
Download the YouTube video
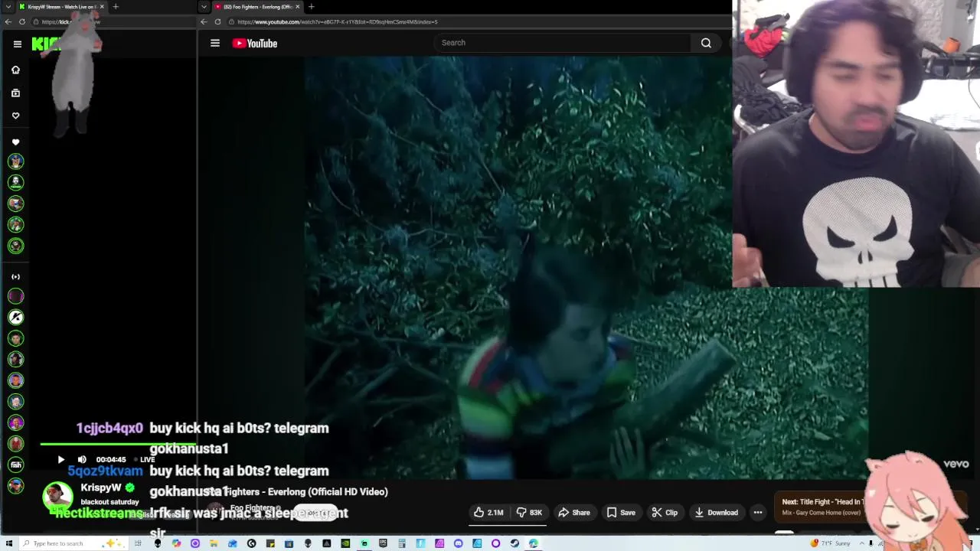pos(717,513)
